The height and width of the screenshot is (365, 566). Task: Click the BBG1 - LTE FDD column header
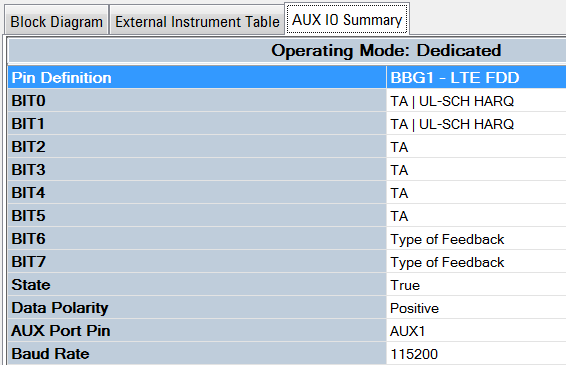(x=476, y=78)
